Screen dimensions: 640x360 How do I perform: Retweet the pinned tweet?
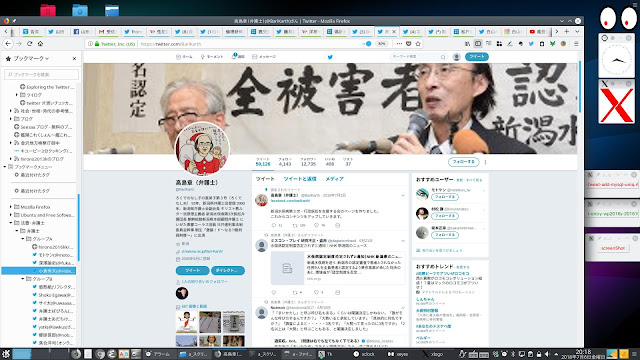click(295, 225)
